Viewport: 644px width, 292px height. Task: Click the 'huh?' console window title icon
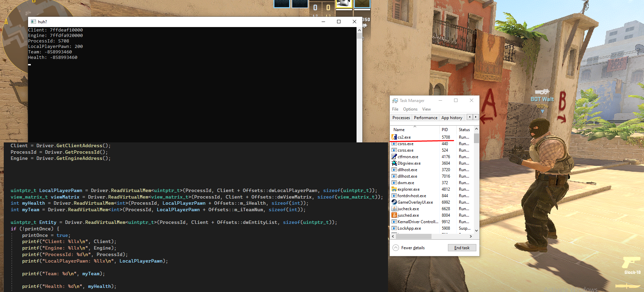[x=33, y=22]
